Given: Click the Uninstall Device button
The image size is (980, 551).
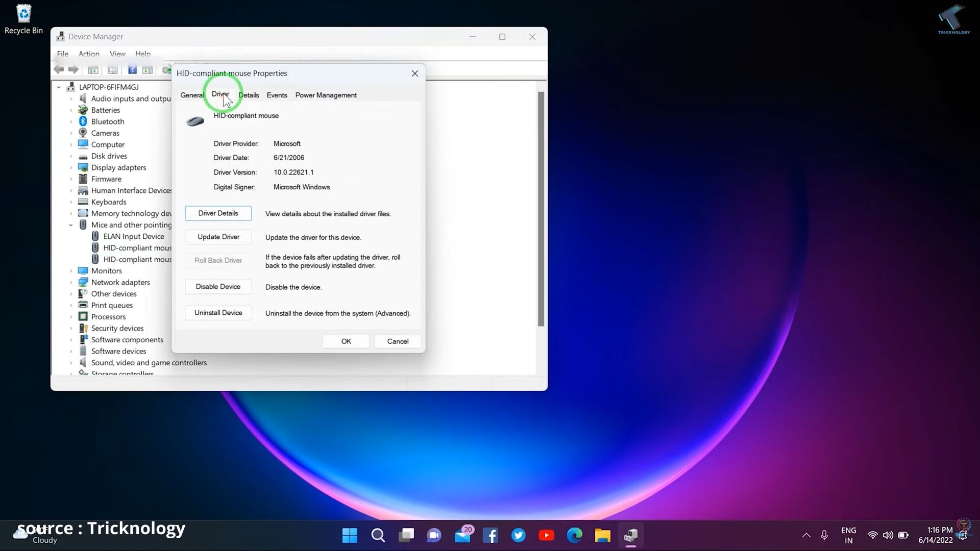Looking at the screenshot, I should [218, 313].
